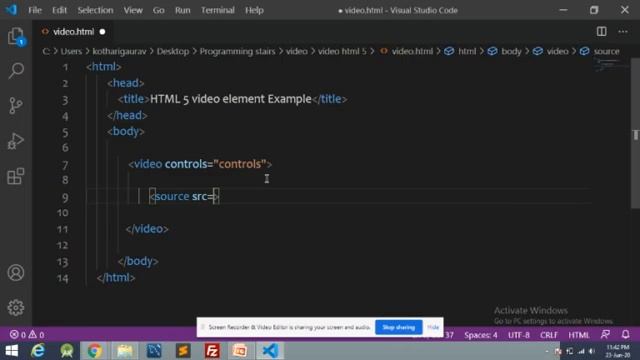Screen dimensions: 640x360
Task: Open the Explorer view in activity bar
Action: tap(16, 37)
